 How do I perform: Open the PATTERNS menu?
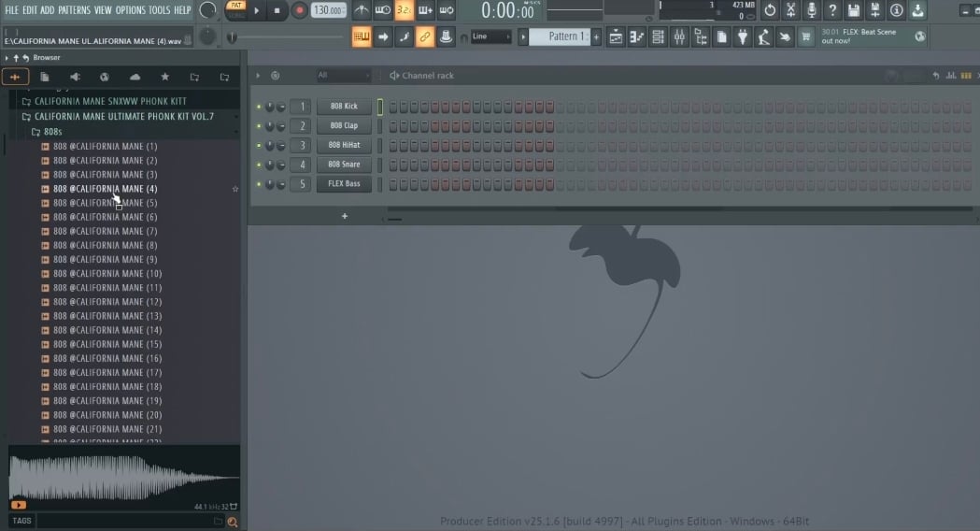coord(75,10)
